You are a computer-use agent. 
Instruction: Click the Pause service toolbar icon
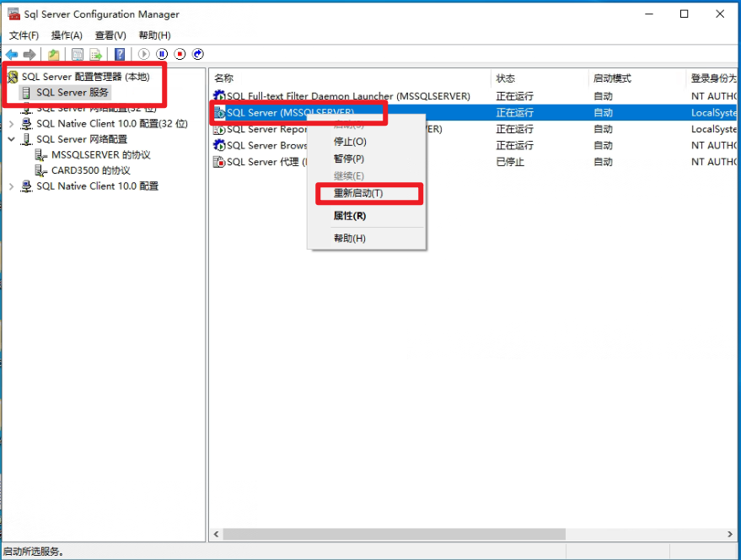point(162,54)
